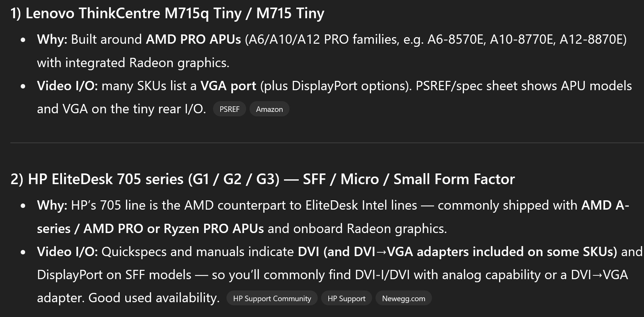The height and width of the screenshot is (317, 644).
Task: Click the bold 'VGA port' text
Action: [x=228, y=86]
